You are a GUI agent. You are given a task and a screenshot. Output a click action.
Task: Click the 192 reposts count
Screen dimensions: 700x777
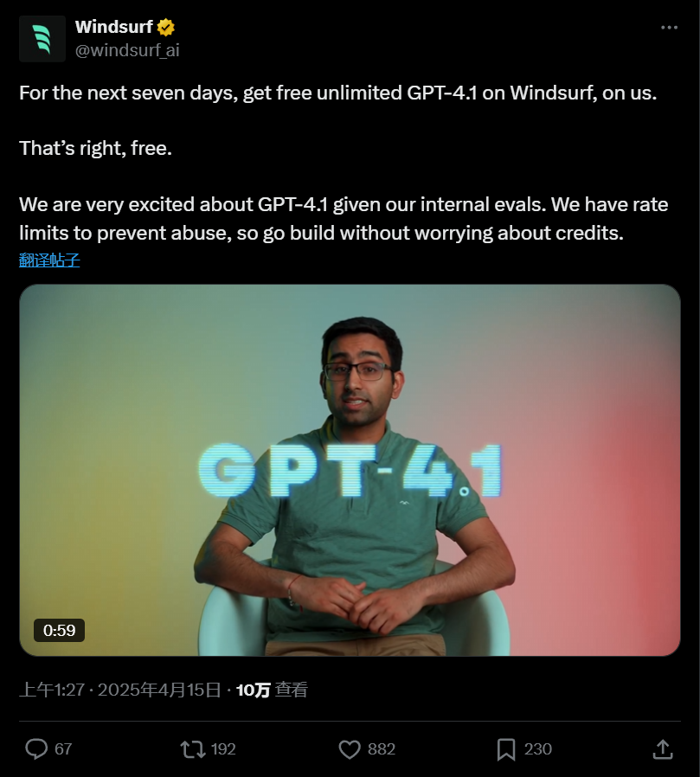(223, 748)
